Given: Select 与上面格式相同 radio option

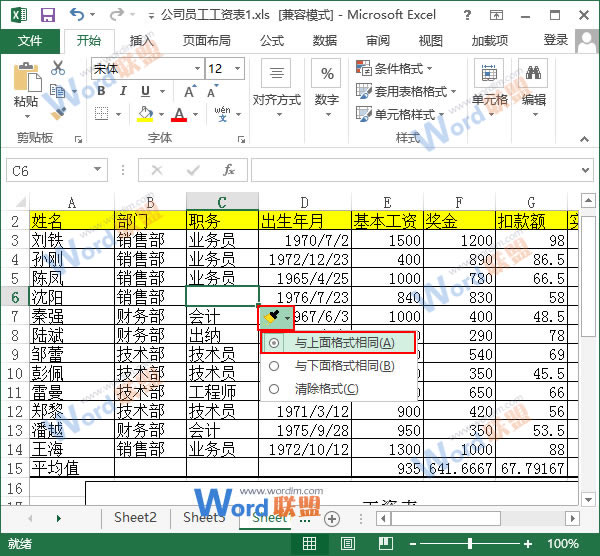Looking at the screenshot, I should (x=274, y=343).
